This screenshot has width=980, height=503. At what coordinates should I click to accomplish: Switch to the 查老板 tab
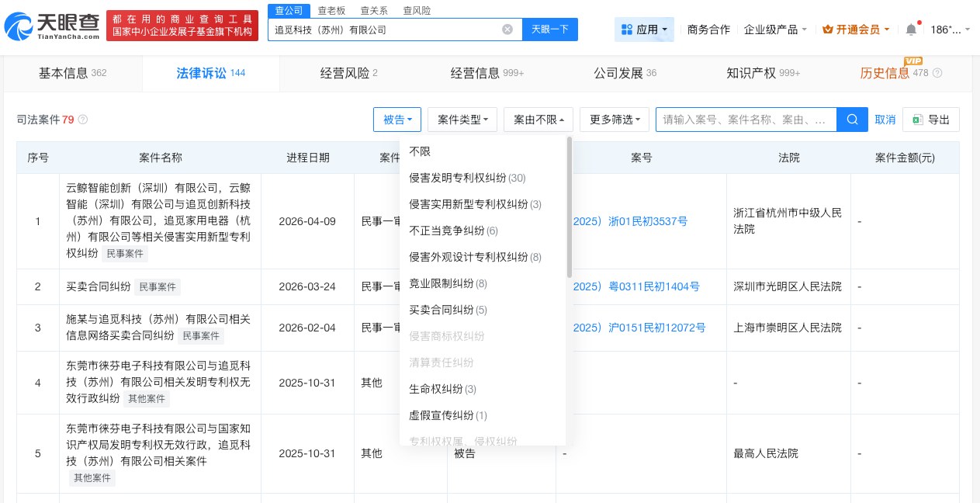pyautogui.click(x=332, y=10)
